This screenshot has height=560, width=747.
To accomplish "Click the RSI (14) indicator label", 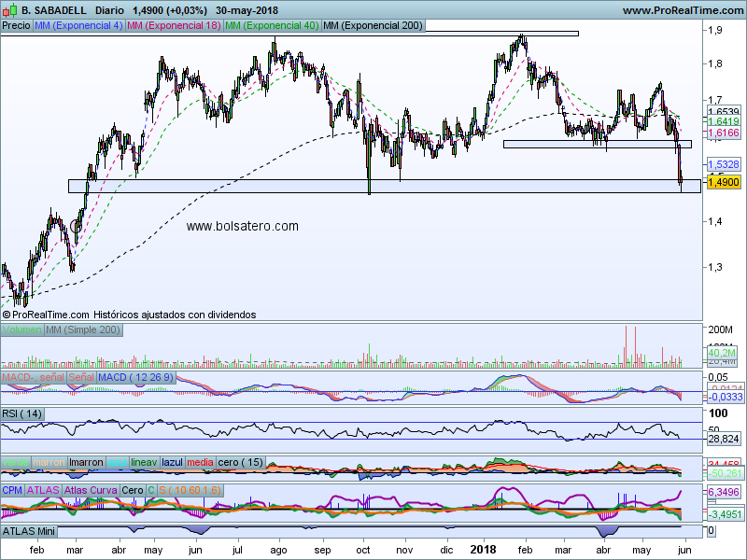I will [21, 413].
